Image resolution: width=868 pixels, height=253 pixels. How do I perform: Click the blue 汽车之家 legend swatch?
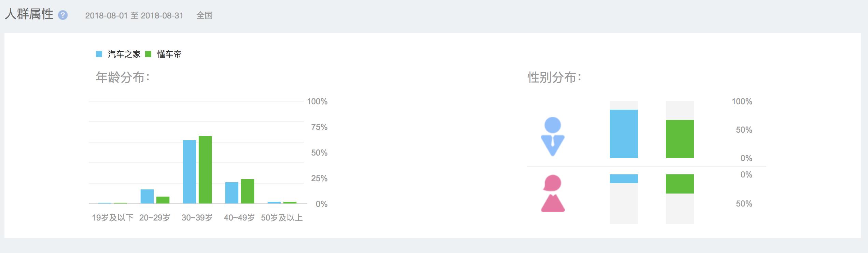point(99,53)
